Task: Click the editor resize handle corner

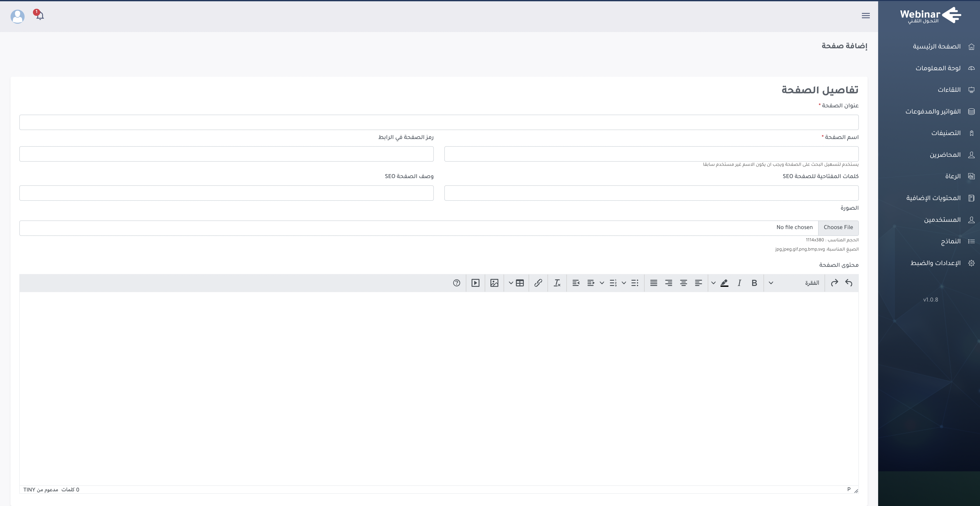Action: tap(856, 491)
